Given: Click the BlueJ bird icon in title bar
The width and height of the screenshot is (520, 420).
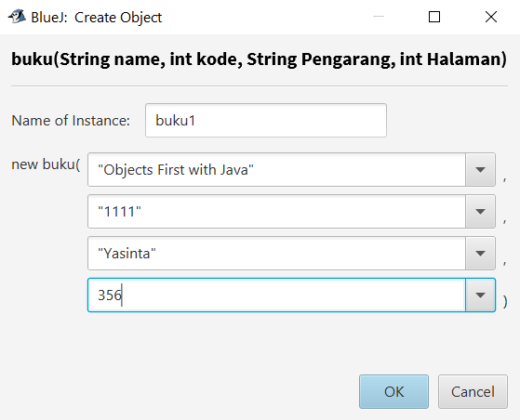Looking at the screenshot, I should click(x=17, y=17).
